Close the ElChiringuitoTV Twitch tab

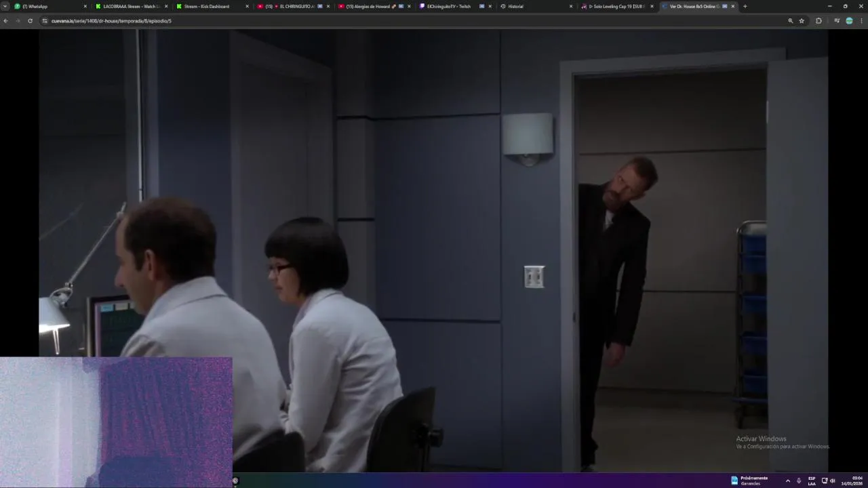coord(490,6)
